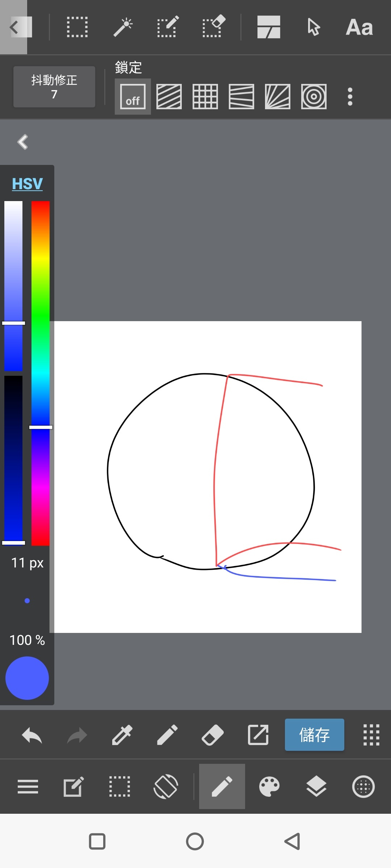The width and height of the screenshot is (391, 868).
Task: Tap the rotate canvas icon
Action: (x=166, y=787)
